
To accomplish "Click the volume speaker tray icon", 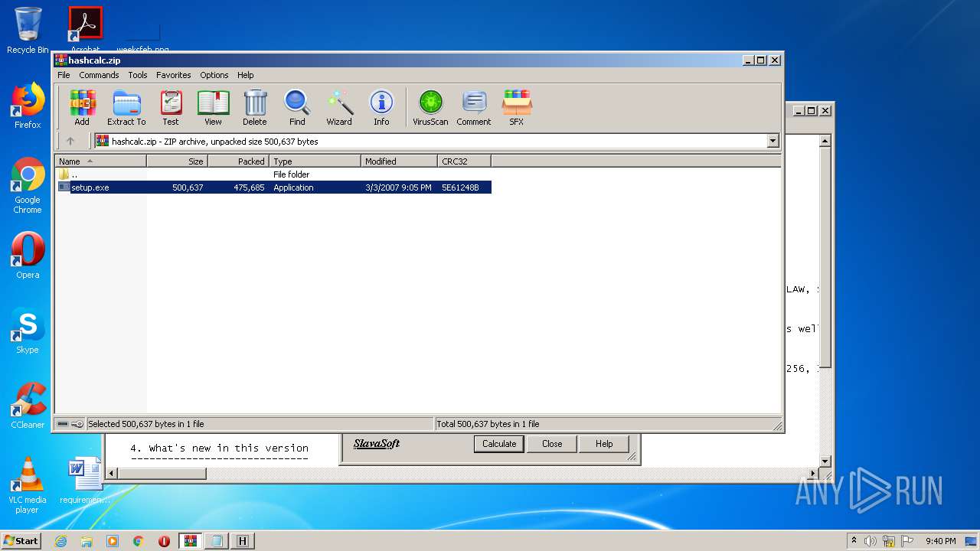I will (871, 541).
